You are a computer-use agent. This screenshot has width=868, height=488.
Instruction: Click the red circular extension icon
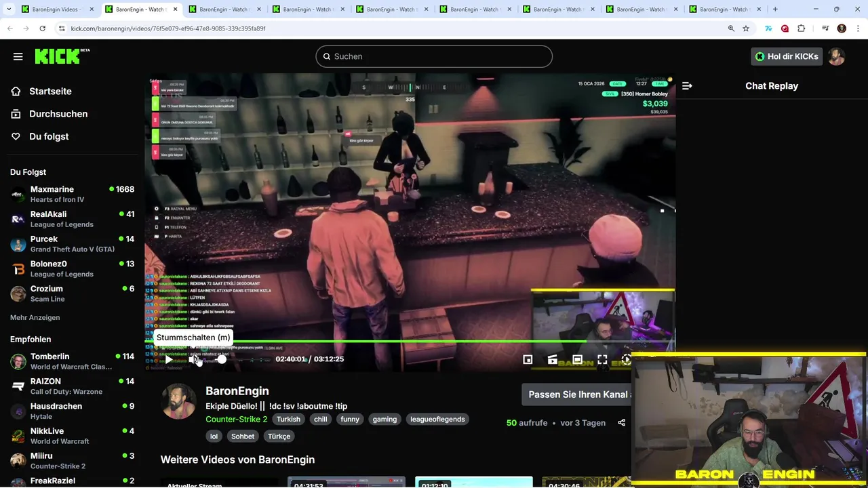pos(785,28)
